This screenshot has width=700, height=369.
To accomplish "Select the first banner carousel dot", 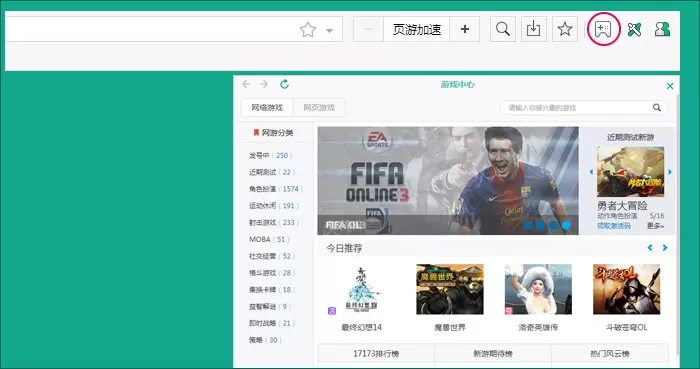I will click(x=528, y=225).
